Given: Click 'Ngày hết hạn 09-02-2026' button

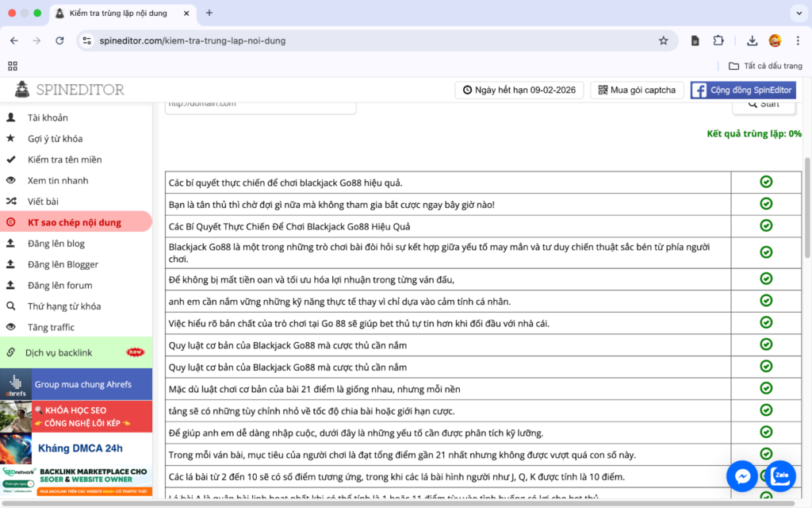Looking at the screenshot, I should [519, 90].
